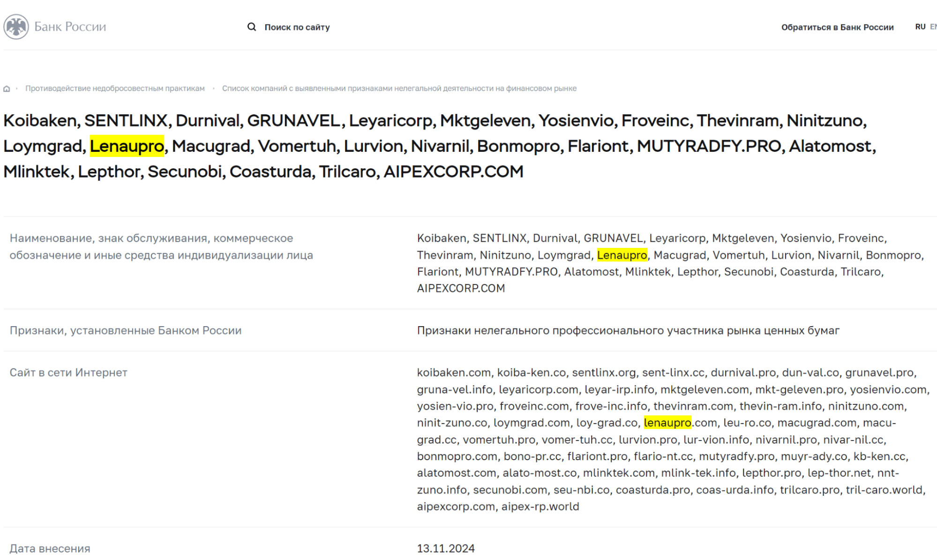Click MUTYRADFY.PRO in the page heading
The height and width of the screenshot is (560, 937).
(x=709, y=146)
